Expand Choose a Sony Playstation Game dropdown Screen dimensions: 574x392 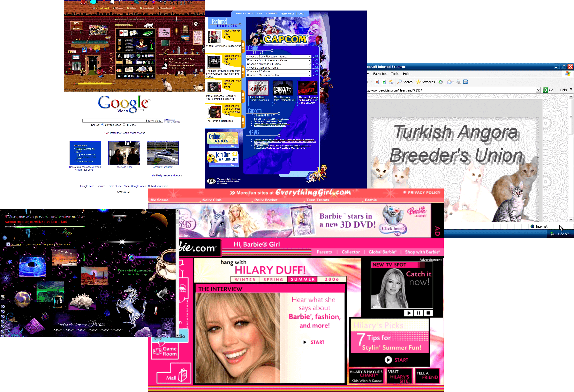pyautogui.click(x=279, y=56)
